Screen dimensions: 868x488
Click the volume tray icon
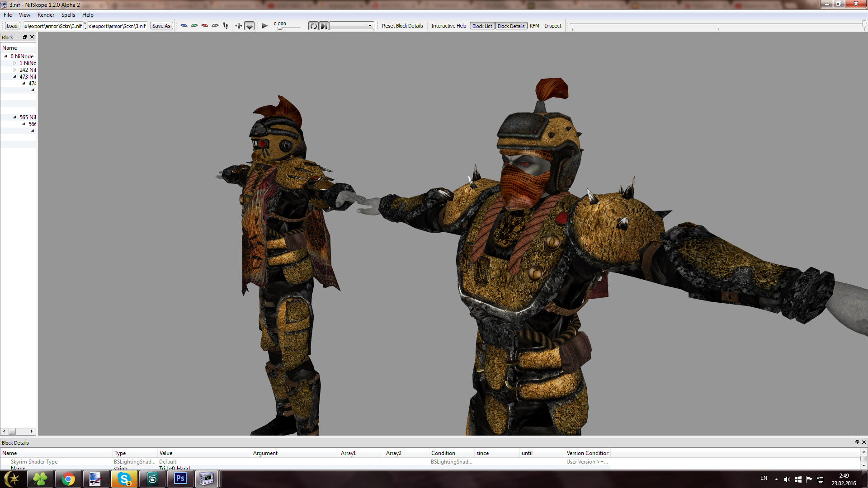pos(787,479)
